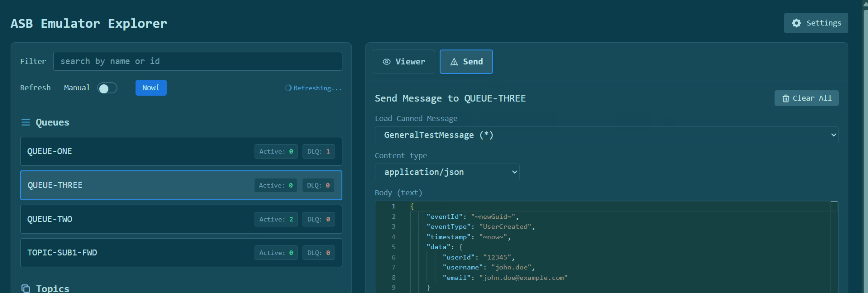Click the Clear All button

[806, 98]
